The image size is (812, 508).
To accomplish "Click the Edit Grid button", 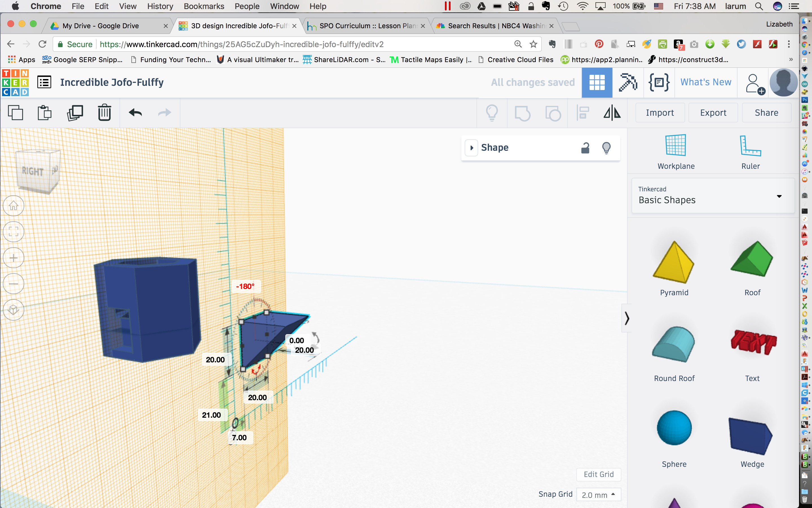I will tap(599, 474).
